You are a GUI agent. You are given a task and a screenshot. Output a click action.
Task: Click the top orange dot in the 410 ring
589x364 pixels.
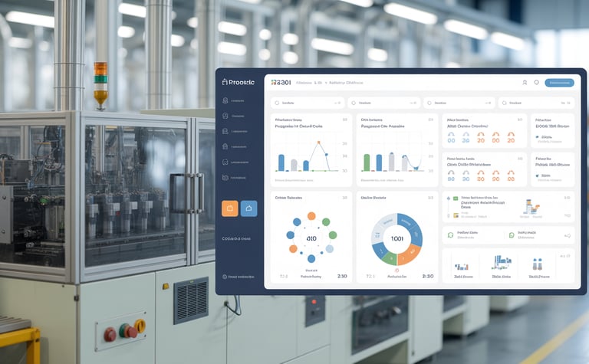(x=311, y=216)
